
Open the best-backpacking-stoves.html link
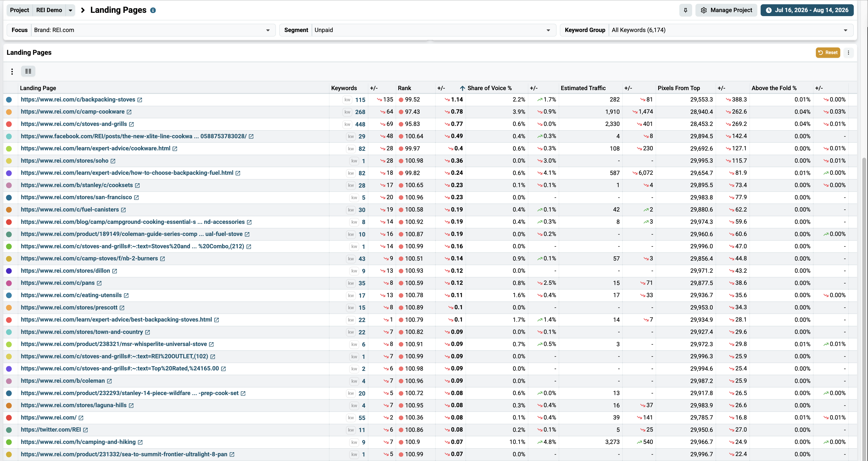(x=116, y=319)
